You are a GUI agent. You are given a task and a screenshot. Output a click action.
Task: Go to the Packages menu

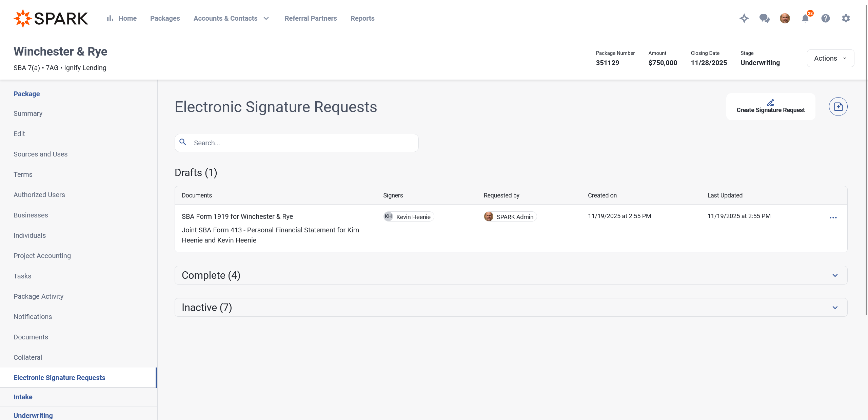click(x=165, y=18)
